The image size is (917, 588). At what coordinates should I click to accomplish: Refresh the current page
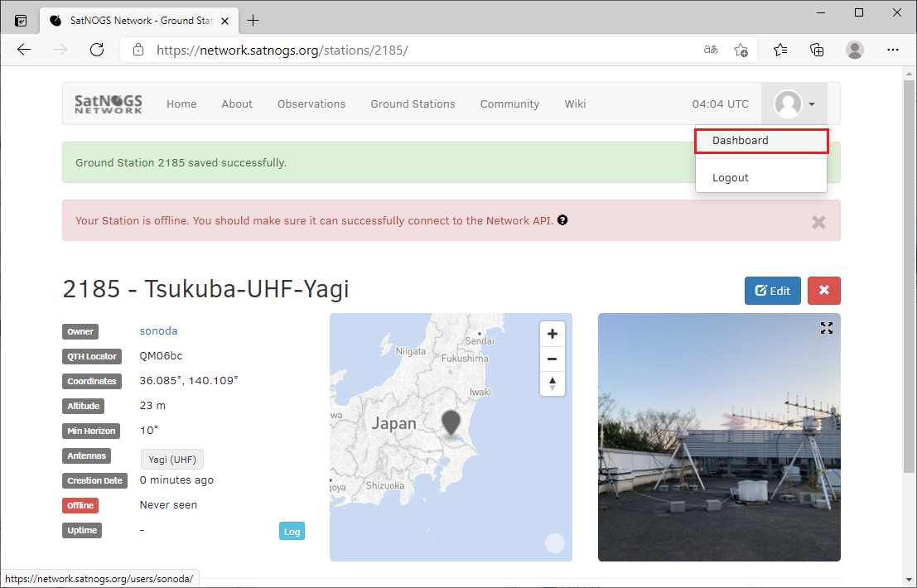coord(97,50)
